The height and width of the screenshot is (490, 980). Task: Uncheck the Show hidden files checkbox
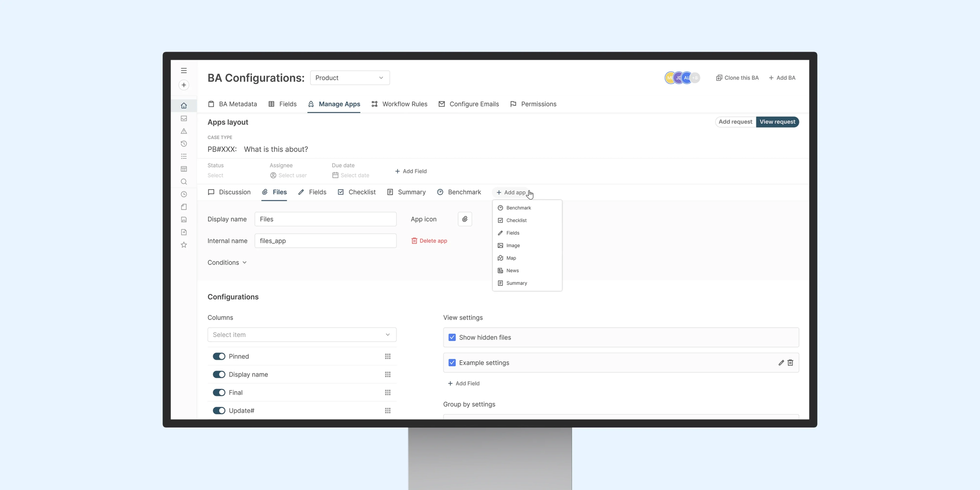(x=452, y=337)
